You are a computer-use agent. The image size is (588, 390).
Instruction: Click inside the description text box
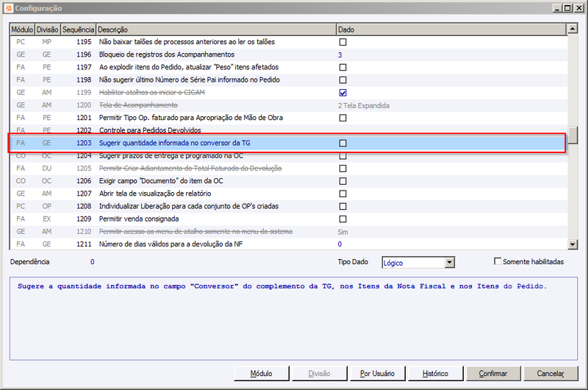pyautogui.click(x=293, y=319)
